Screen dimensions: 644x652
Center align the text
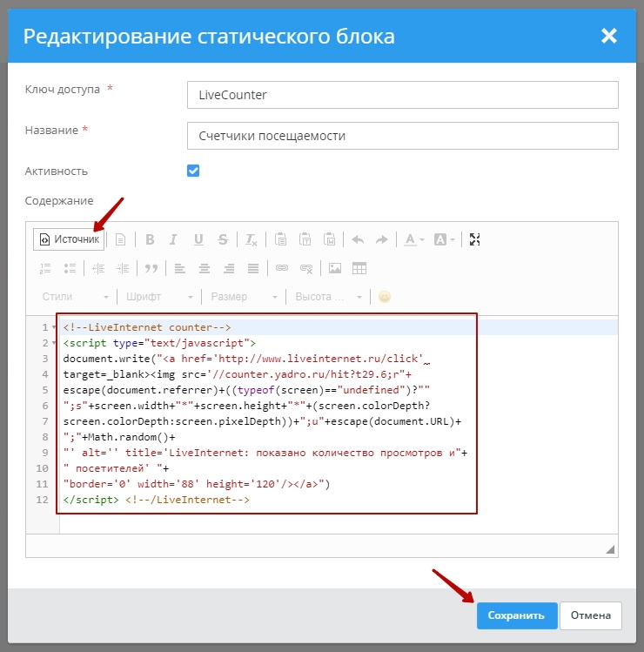coord(205,269)
